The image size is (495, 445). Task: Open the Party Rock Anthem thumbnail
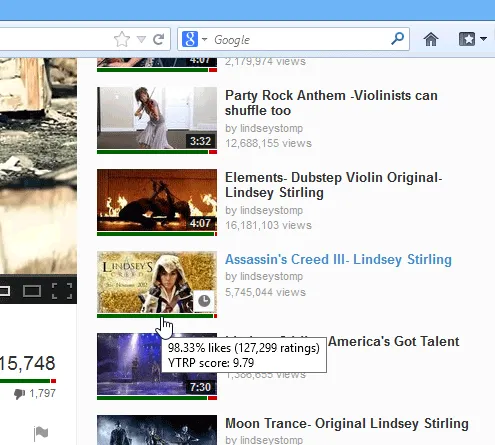(157, 118)
